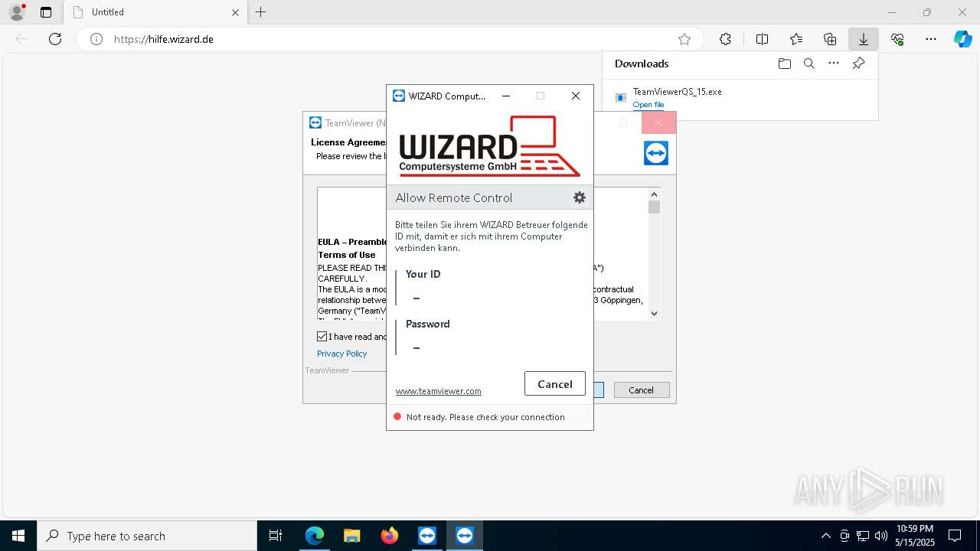This screenshot has width=980, height=551.
Task: Click the Downloads toolbar button
Action: (864, 39)
